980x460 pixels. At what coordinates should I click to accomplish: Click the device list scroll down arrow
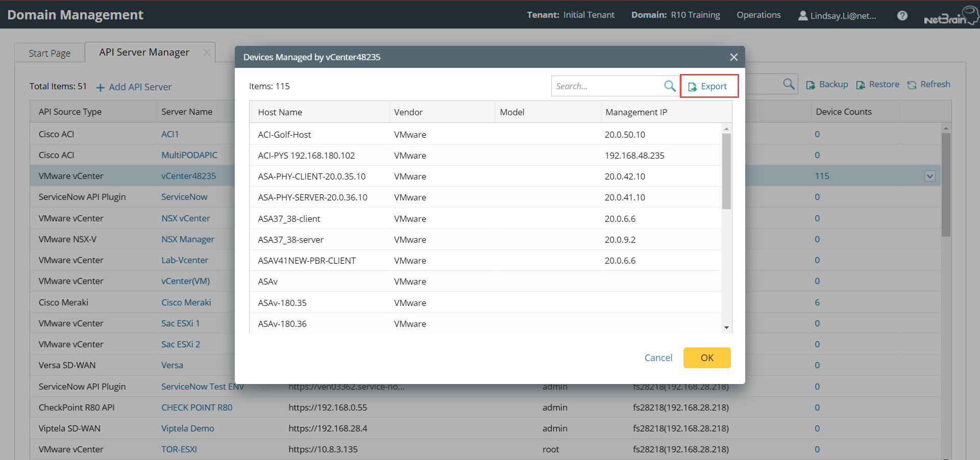click(726, 327)
